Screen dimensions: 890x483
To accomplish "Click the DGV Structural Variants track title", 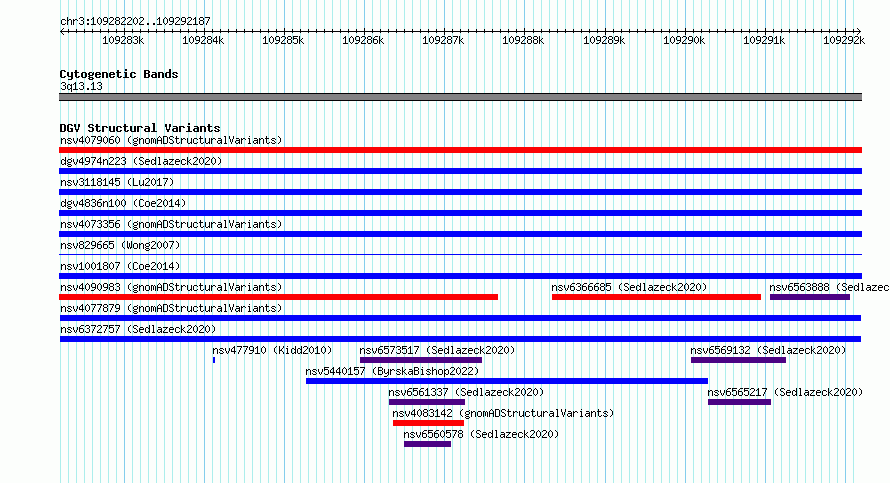I will (140, 128).
